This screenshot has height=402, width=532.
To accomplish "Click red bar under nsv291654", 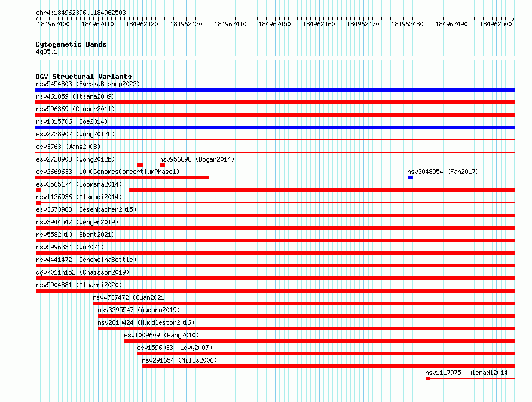I will point(329,366).
